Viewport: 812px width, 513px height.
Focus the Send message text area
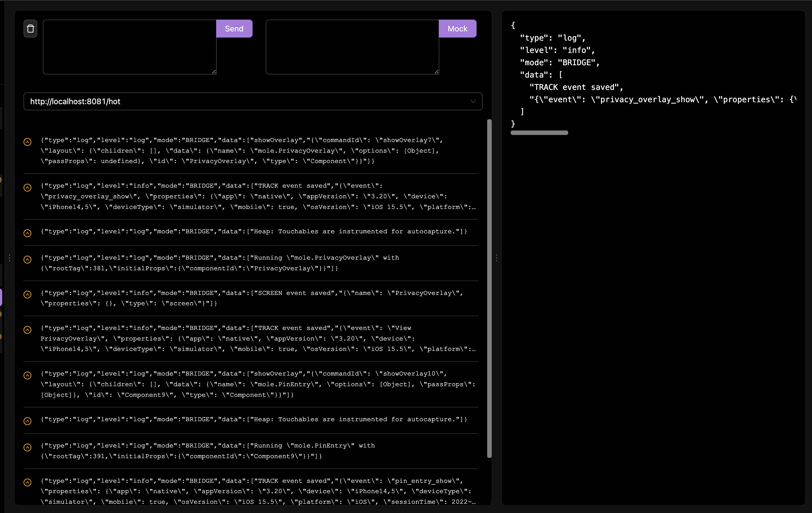(x=129, y=47)
